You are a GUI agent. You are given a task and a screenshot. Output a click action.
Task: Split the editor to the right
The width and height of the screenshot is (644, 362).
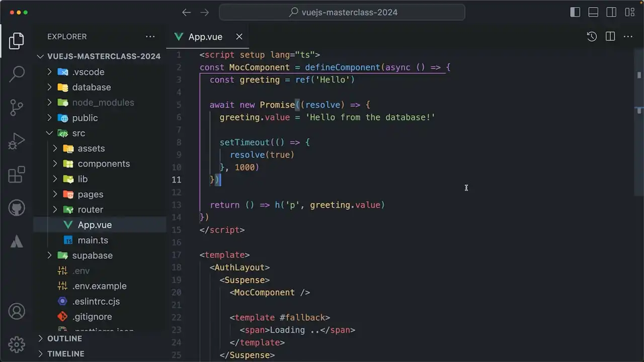click(x=610, y=37)
